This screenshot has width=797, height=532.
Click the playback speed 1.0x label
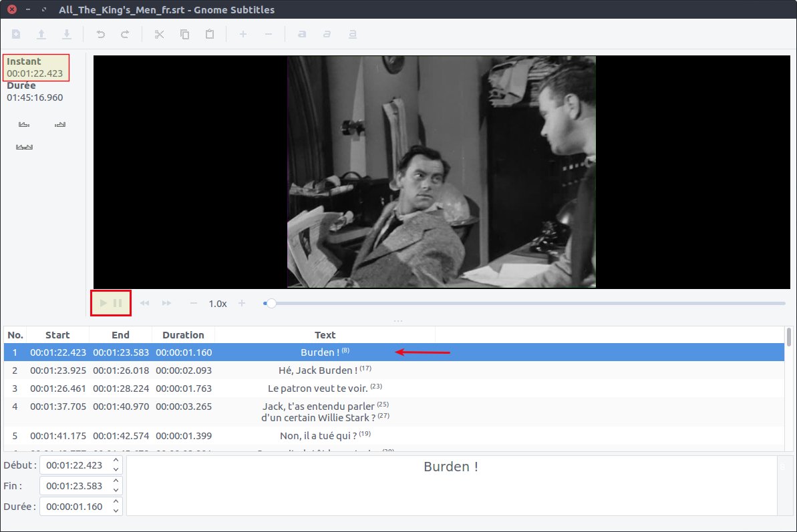click(218, 304)
